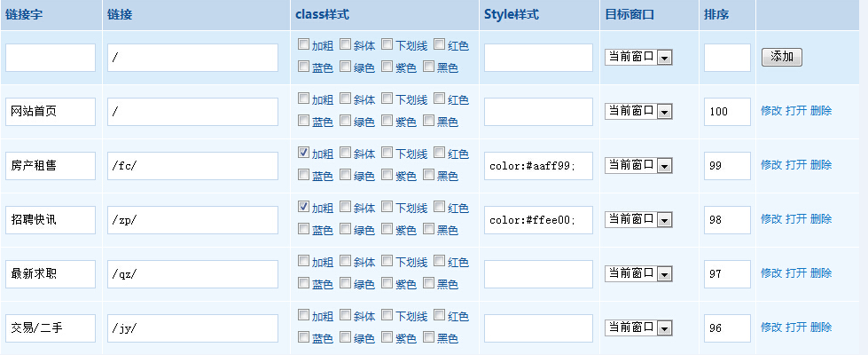This screenshot has height=355, width=868.
Task: Focus the empty 链接字 field in the top row
Action: [x=51, y=58]
